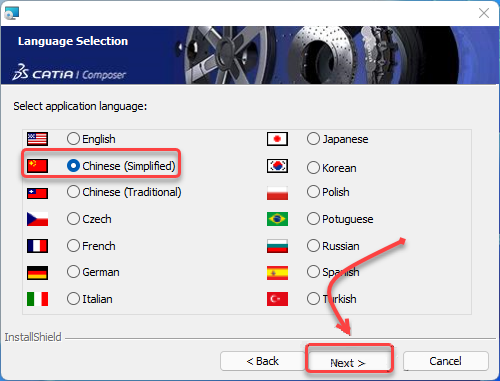Select the English radio button

[73, 139]
